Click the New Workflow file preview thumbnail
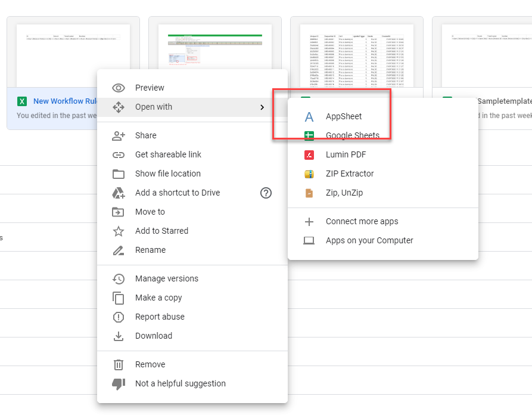 [x=73, y=55]
